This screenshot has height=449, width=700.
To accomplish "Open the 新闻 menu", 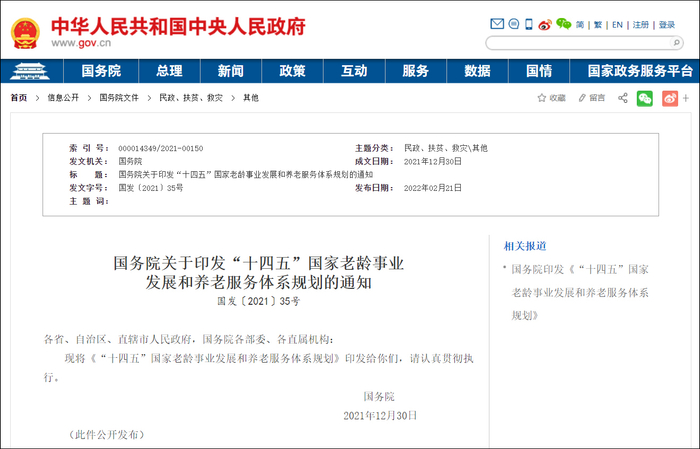I will pos(231,71).
